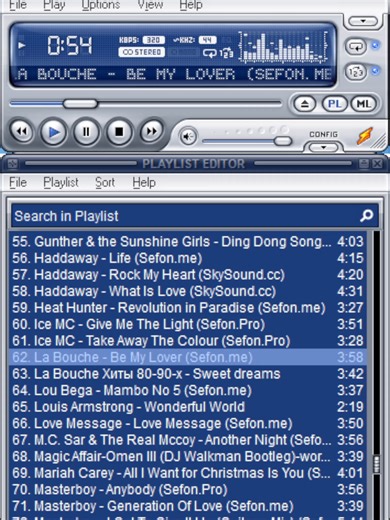The width and height of the screenshot is (390, 520).
Task: Toggle repeat mode button
Action: (x=356, y=46)
